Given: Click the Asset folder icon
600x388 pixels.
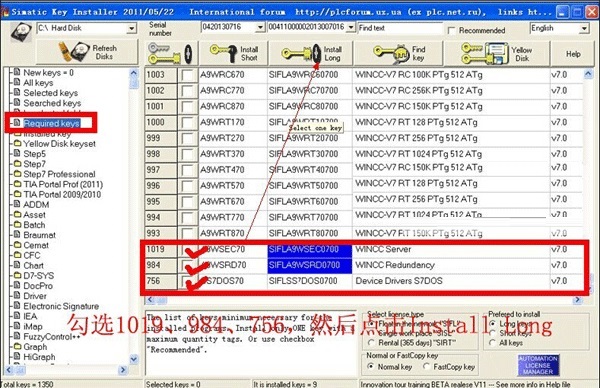Looking at the screenshot, I should pos(17,214).
